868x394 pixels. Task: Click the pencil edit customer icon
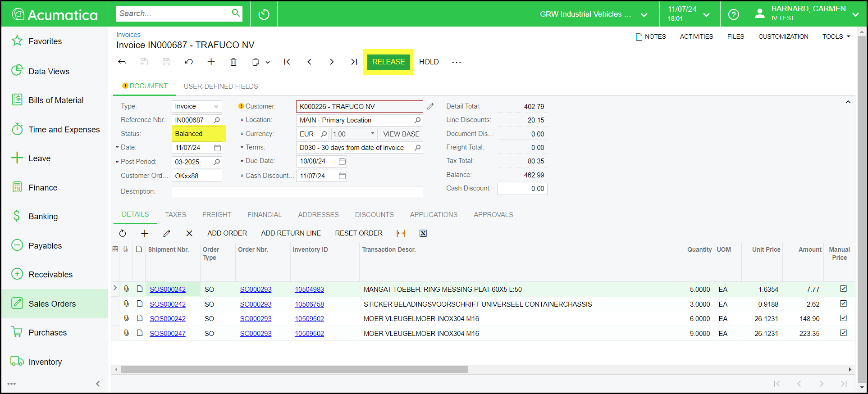(430, 107)
